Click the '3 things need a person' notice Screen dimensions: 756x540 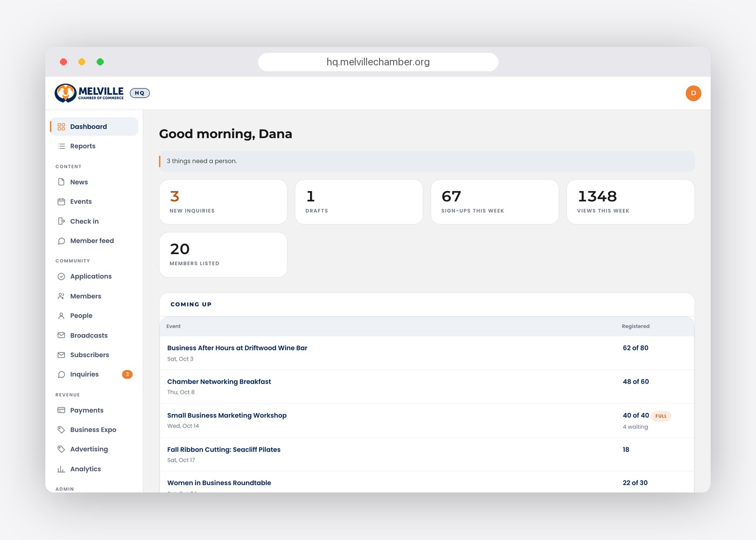[427, 161]
